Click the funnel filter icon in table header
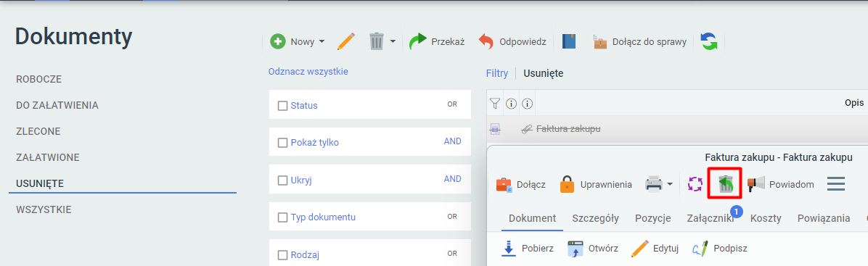Screen dimensions: 868x266 click(496, 104)
